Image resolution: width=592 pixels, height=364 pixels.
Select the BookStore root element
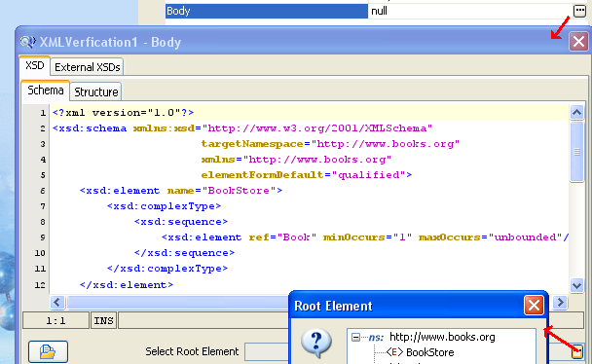click(x=429, y=352)
